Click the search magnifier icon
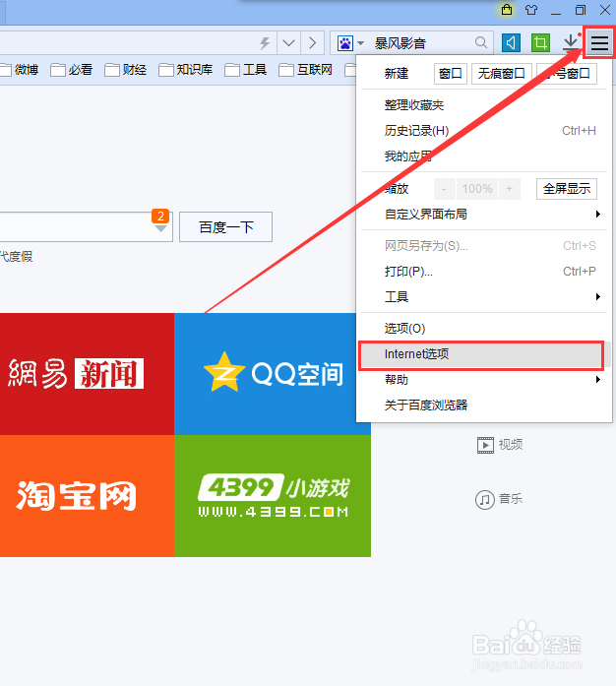The image size is (616, 686). [481, 42]
